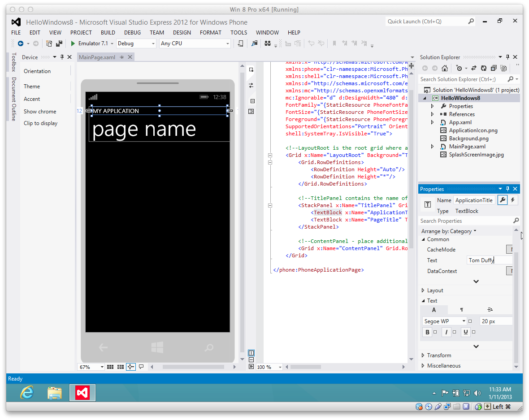The image size is (529, 420).
Task: Click the vertical split view icon
Action: coord(251,353)
